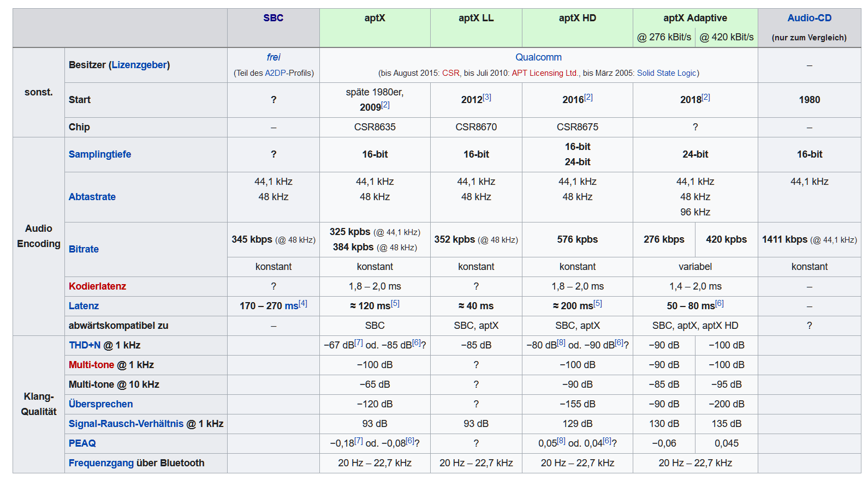This screenshot has width=868, height=481.
Task: Open footnote [5] after ≈ 120 ms
Action: (395, 303)
